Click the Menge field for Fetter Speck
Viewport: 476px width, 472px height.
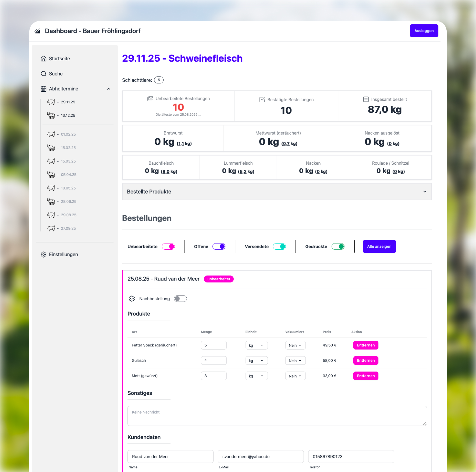214,345
